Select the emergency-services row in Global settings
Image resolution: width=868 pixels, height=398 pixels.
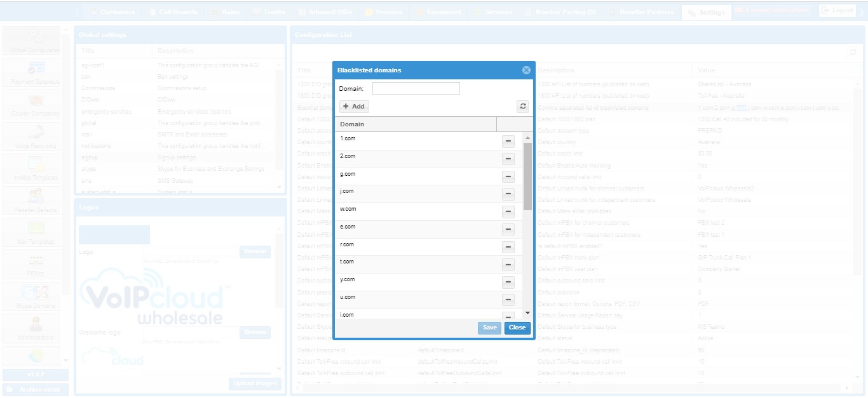click(x=175, y=112)
